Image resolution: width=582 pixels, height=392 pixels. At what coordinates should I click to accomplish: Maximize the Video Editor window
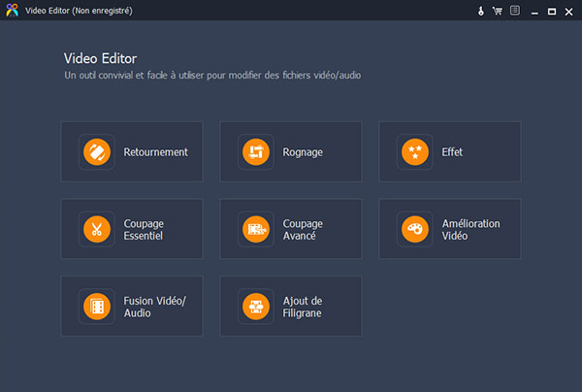click(552, 12)
